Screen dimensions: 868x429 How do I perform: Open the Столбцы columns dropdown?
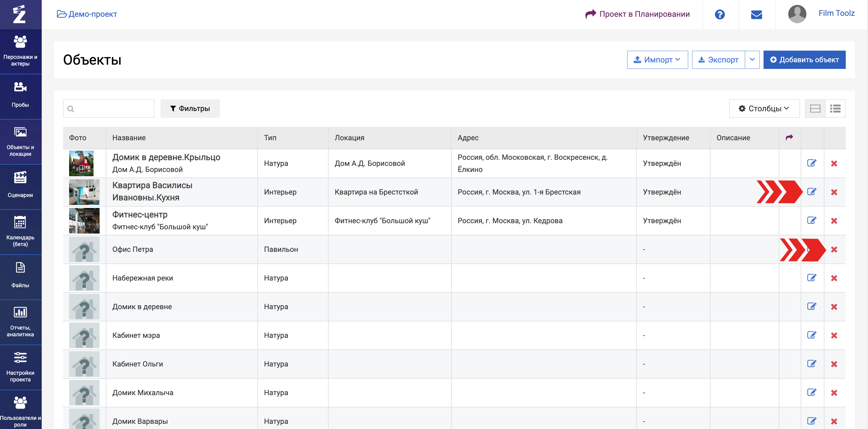[x=764, y=109]
